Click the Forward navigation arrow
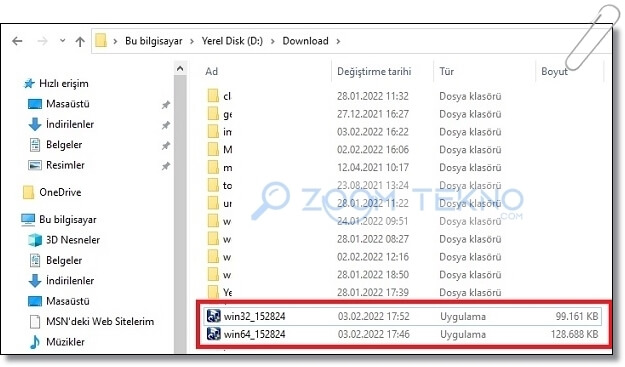Image resolution: width=625 pixels, height=367 pixels. 42,41
